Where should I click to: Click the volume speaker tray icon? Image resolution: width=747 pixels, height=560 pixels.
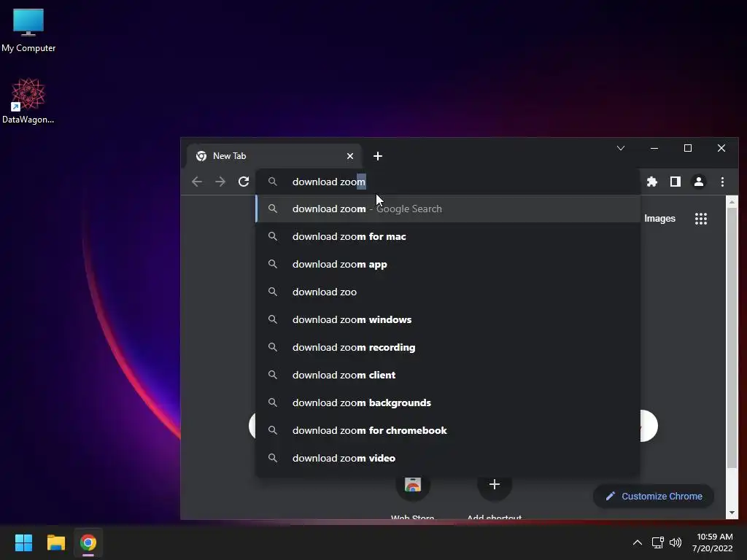(676, 542)
